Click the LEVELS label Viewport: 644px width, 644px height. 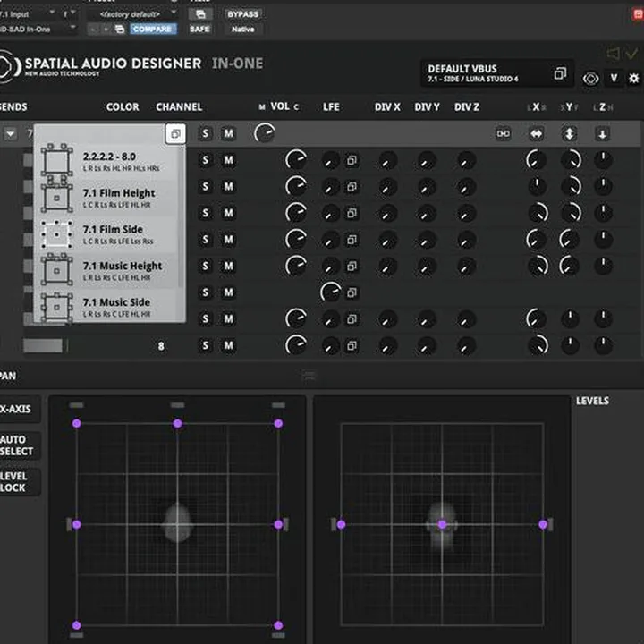coord(592,401)
